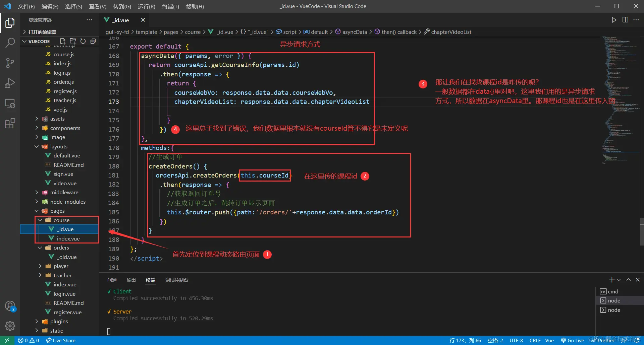
Task: Collapse all folders in explorer
Action: tap(93, 41)
